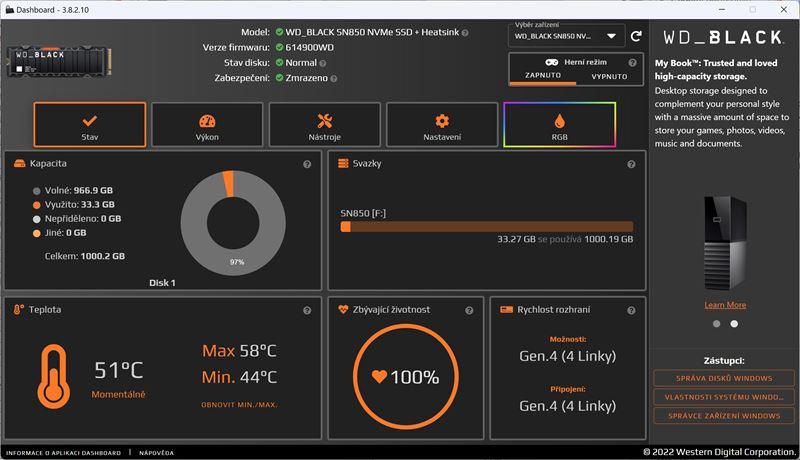
Task: Open help for the Teplota panel
Action: 307,310
